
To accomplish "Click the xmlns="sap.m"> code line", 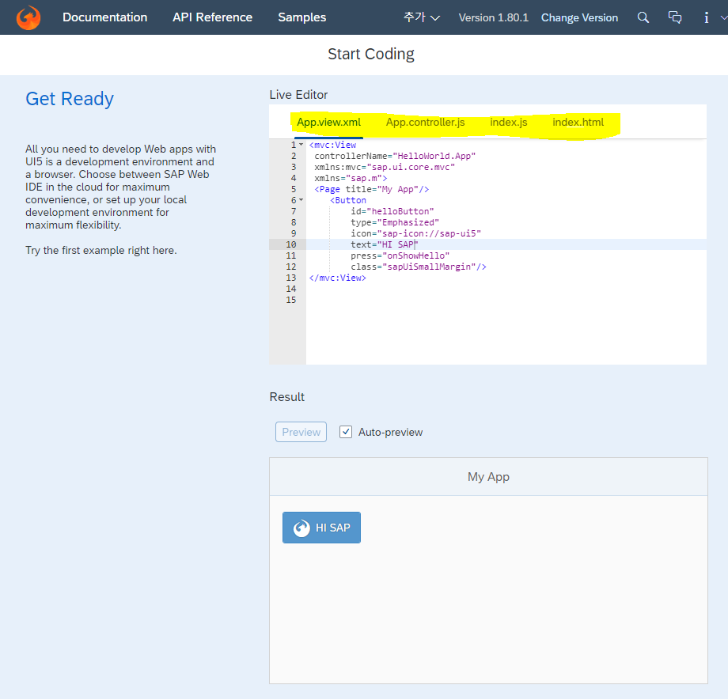I will tap(351, 178).
